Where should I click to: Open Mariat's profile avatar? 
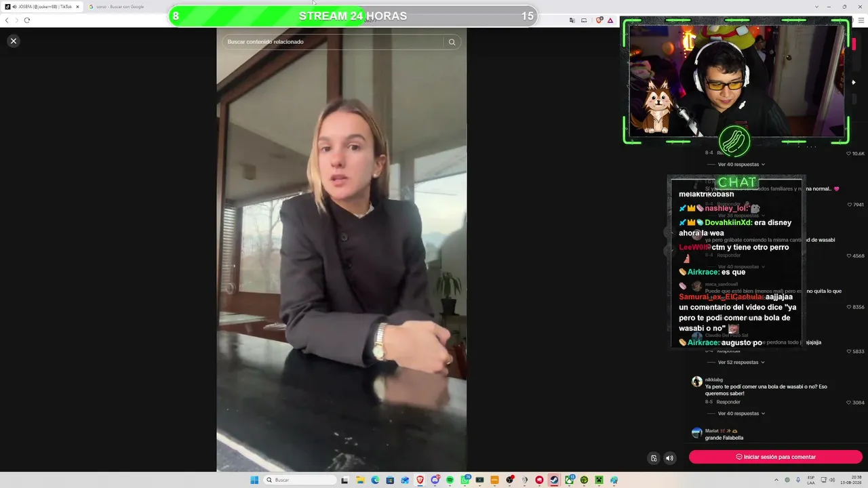point(696,432)
